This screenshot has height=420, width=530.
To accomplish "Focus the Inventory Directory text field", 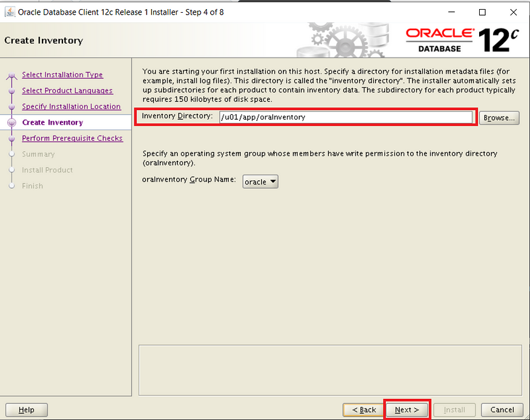I will click(345, 117).
